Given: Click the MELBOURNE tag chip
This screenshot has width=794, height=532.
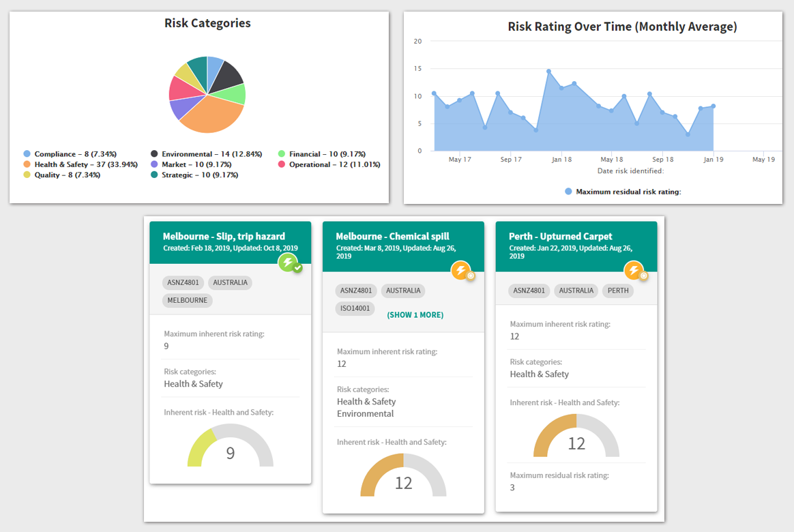Looking at the screenshot, I should (x=188, y=300).
